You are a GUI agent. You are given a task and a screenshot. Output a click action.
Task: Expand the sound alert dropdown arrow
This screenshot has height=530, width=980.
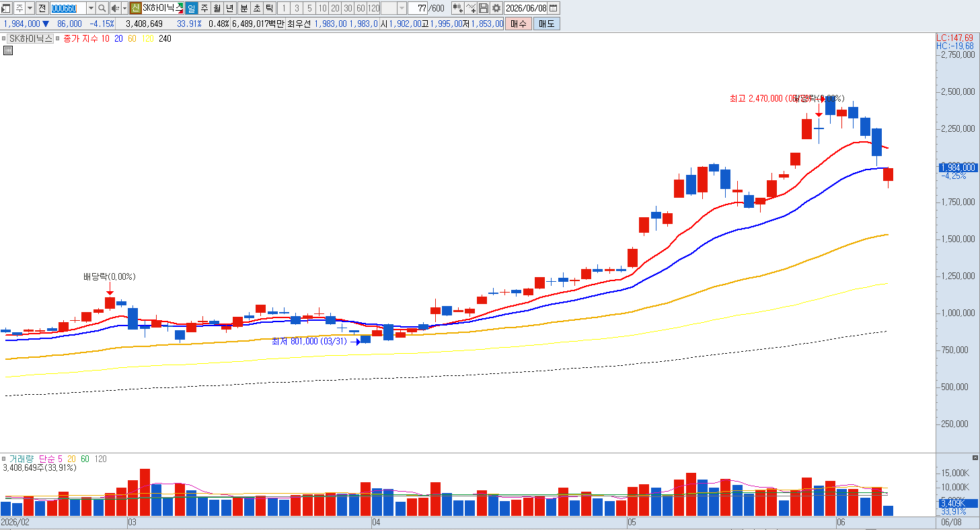124,8
